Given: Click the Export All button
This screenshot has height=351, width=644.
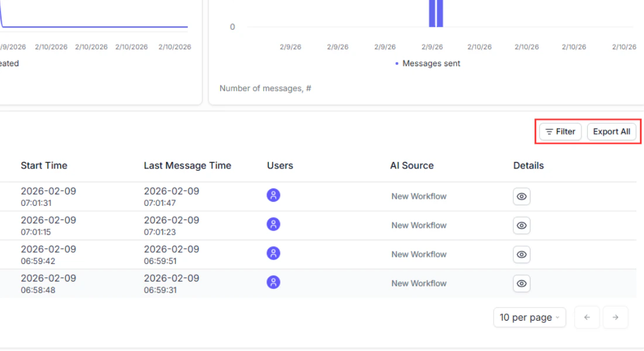Looking at the screenshot, I should tap(611, 132).
